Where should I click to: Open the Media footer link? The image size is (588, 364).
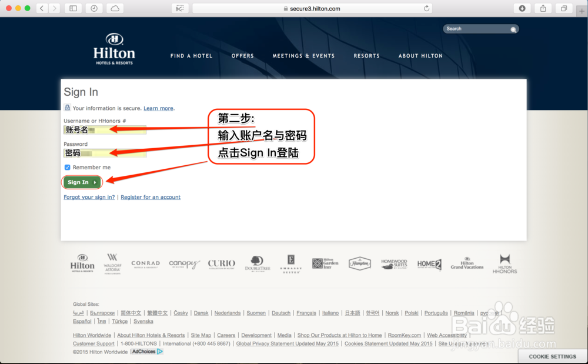[284, 336]
